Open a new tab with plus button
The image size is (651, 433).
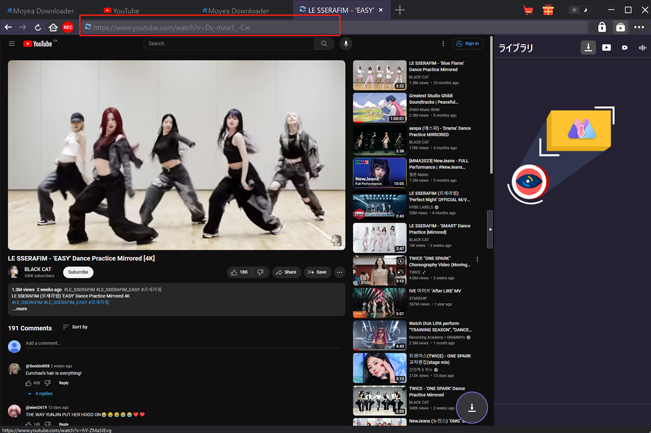400,10
